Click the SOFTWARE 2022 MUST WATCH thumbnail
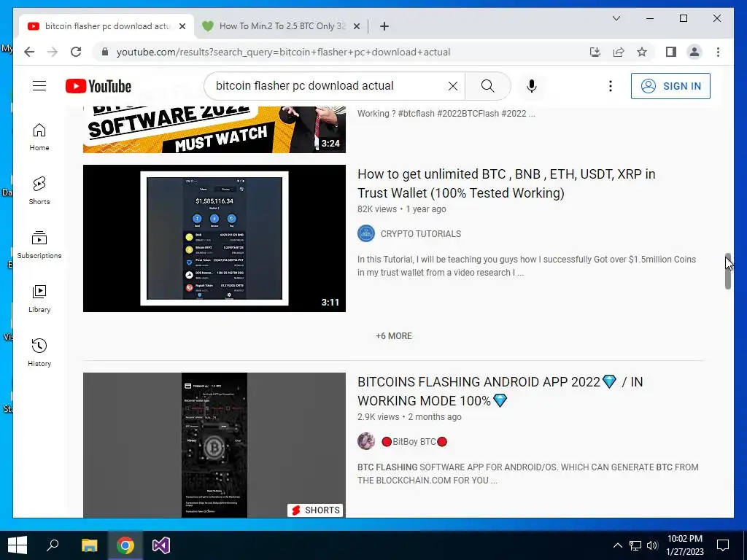The image size is (747, 560). coord(214,130)
